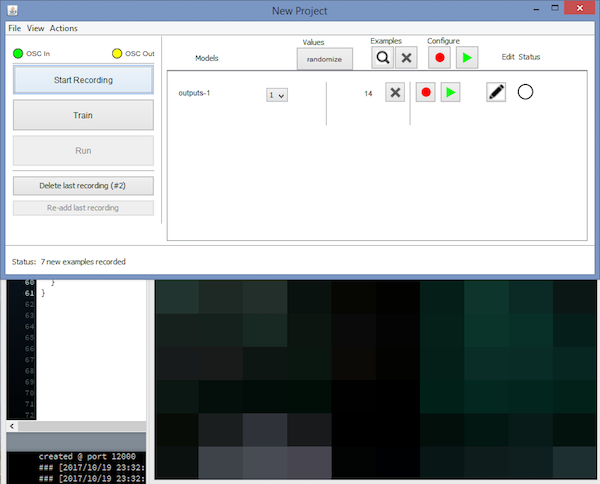Edit outputs-1 model with the pencil icon
600x484 pixels.
(496, 92)
